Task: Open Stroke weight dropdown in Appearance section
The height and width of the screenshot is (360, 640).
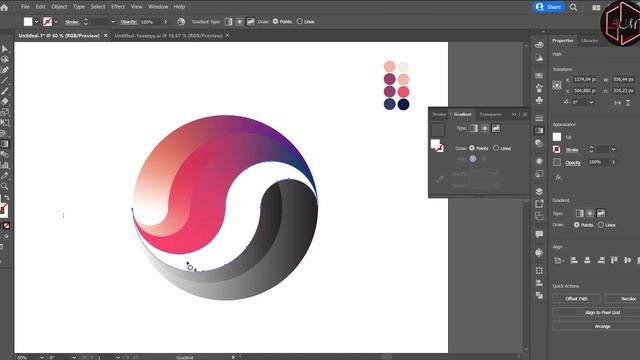Action: pyautogui.click(x=613, y=149)
